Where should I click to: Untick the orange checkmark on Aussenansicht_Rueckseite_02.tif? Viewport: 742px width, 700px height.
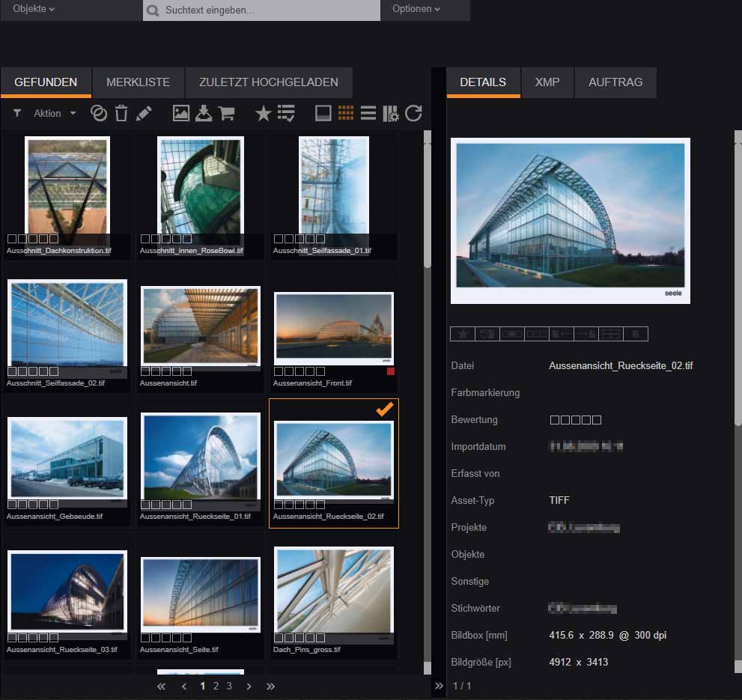[x=385, y=409]
